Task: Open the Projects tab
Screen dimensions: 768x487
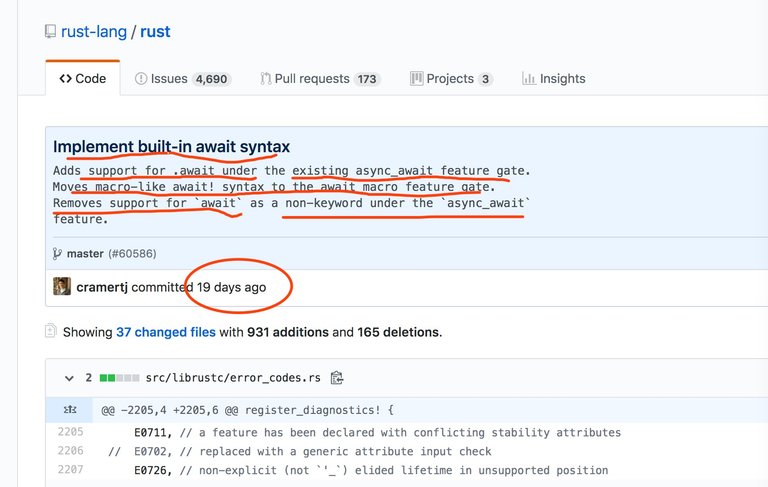Action: tap(451, 79)
